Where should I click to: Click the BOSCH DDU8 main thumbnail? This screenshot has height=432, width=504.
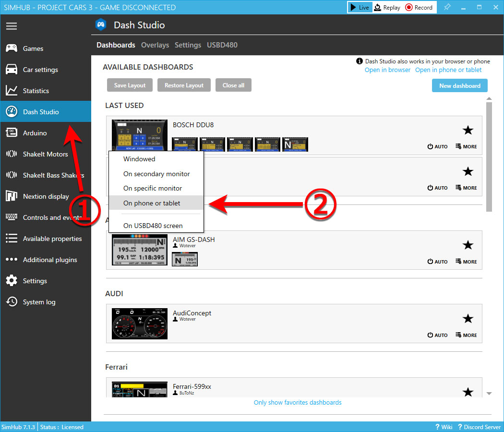tap(140, 135)
